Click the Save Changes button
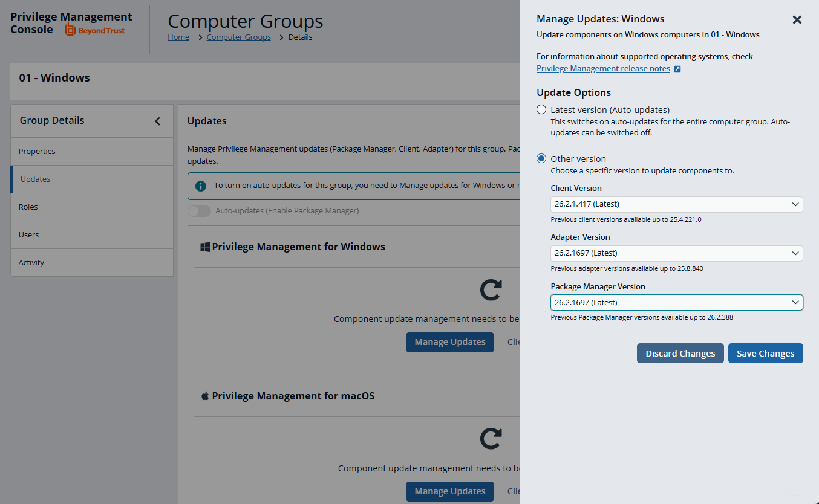 tap(765, 354)
